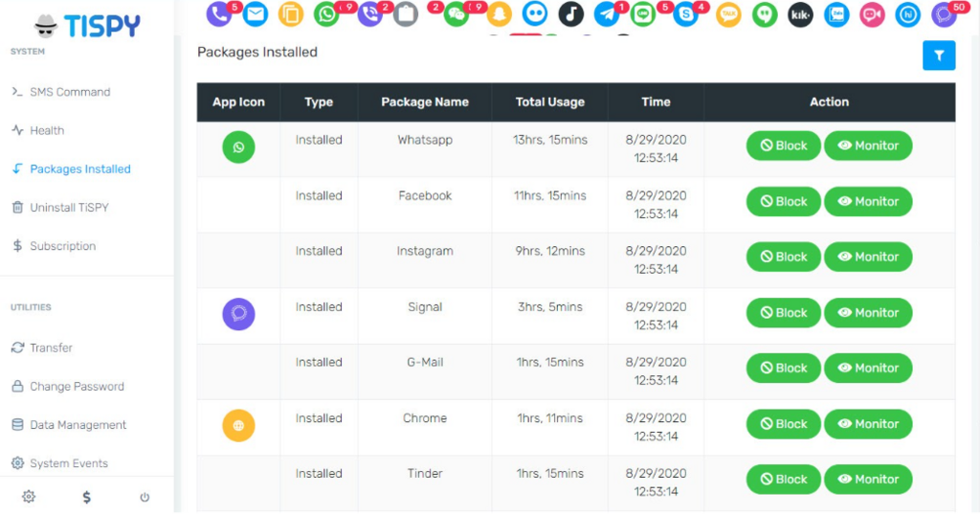
Task: Block the Whatsapp package
Action: click(783, 146)
